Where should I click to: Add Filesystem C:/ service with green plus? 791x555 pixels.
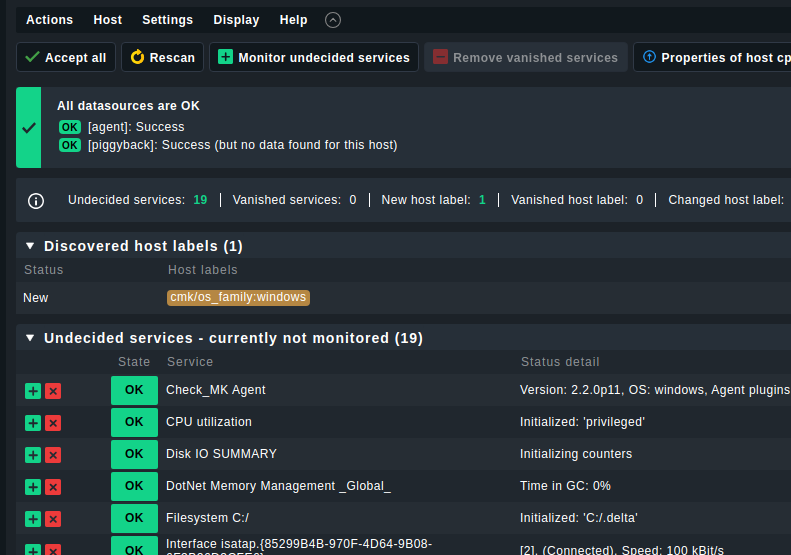point(33,519)
